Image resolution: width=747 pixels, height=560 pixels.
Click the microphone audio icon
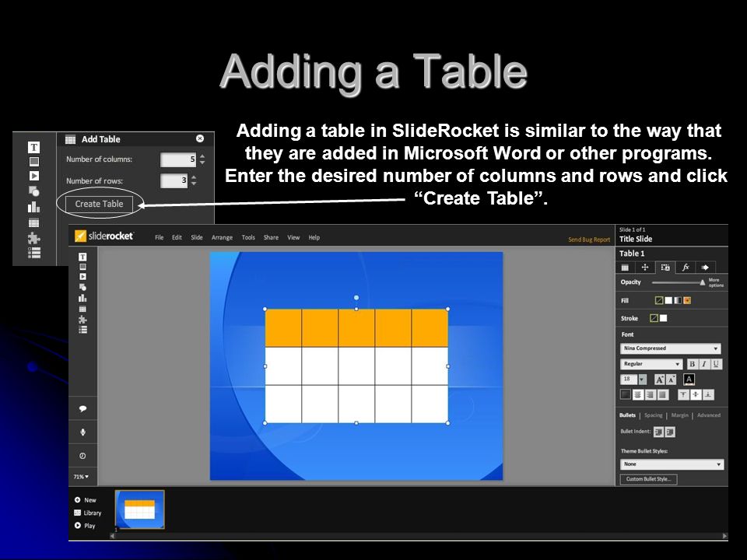click(82, 432)
